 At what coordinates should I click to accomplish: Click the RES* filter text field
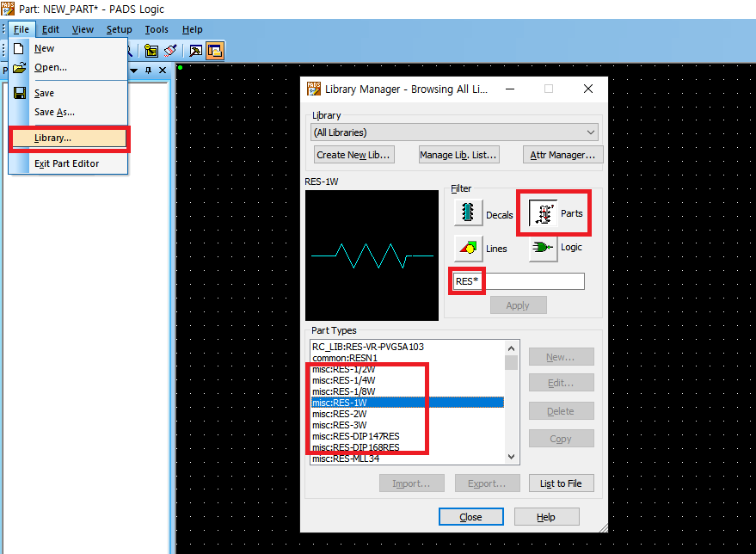pos(519,281)
